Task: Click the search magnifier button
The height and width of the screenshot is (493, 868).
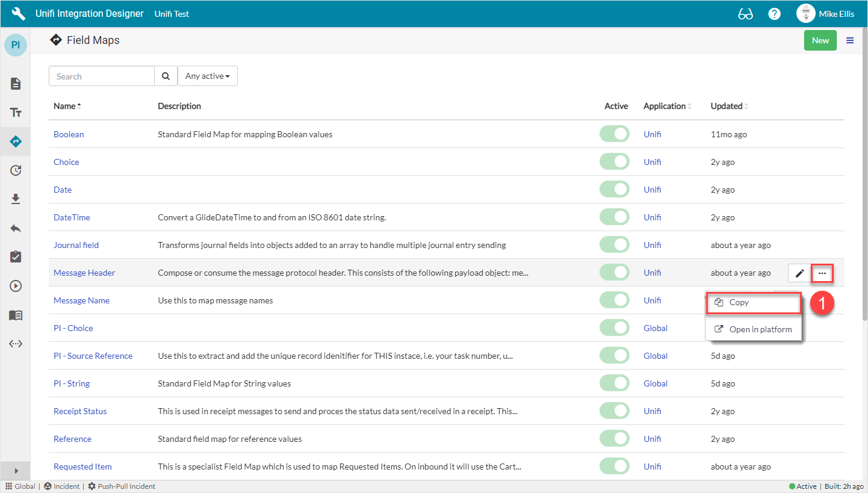Action: [166, 76]
